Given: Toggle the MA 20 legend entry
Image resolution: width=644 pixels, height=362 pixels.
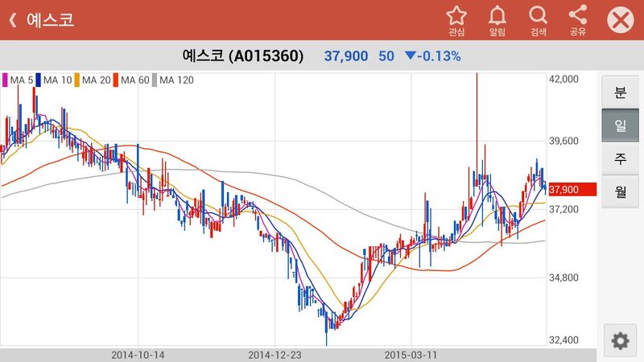Looking at the screenshot, I should point(93,80).
